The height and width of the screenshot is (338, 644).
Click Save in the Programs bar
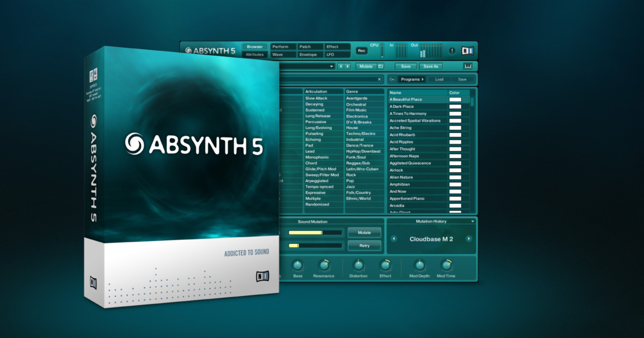[x=462, y=79]
